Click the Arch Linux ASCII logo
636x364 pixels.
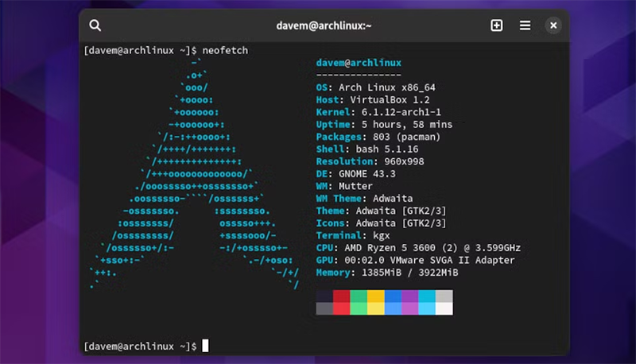click(194, 174)
